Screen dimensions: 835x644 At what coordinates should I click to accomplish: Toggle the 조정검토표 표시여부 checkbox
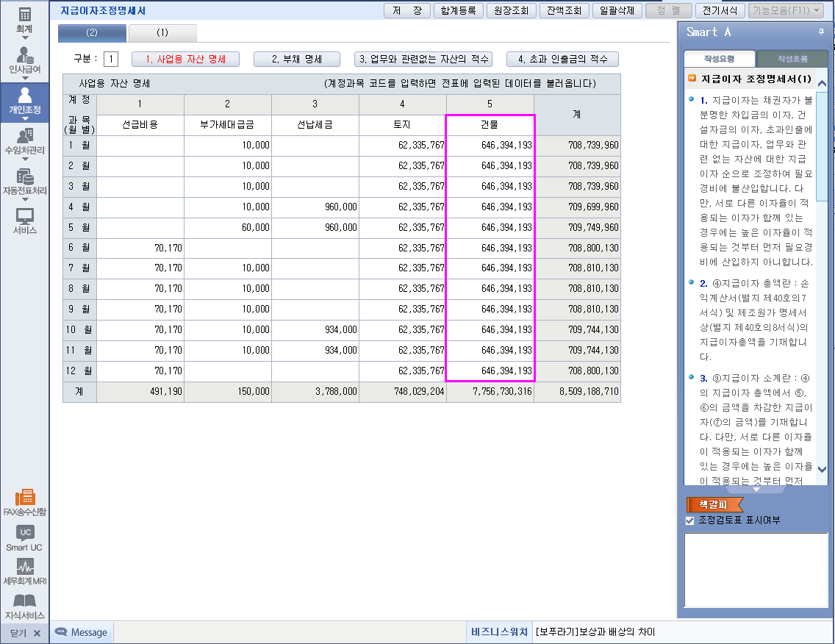pos(690,520)
